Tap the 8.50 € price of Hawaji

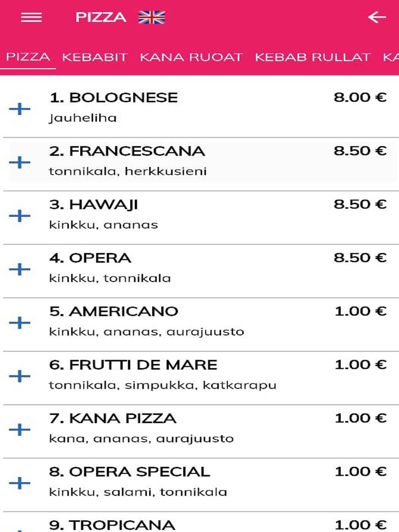pyautogui.click(x=360, y=204)
